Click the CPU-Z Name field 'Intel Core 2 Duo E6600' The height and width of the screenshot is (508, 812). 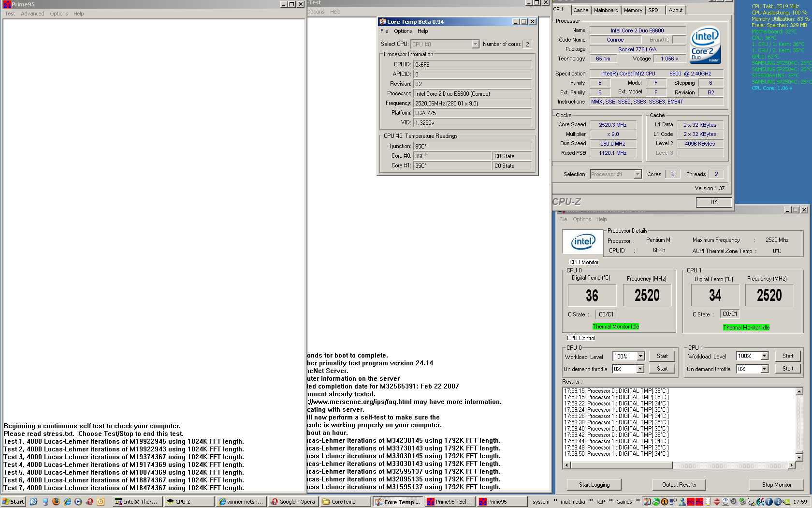tap(637, 30)
